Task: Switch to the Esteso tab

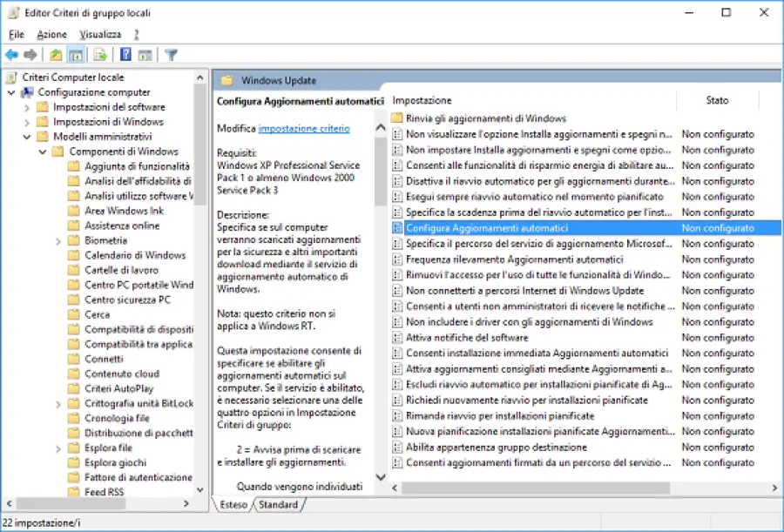Action: 233,504
